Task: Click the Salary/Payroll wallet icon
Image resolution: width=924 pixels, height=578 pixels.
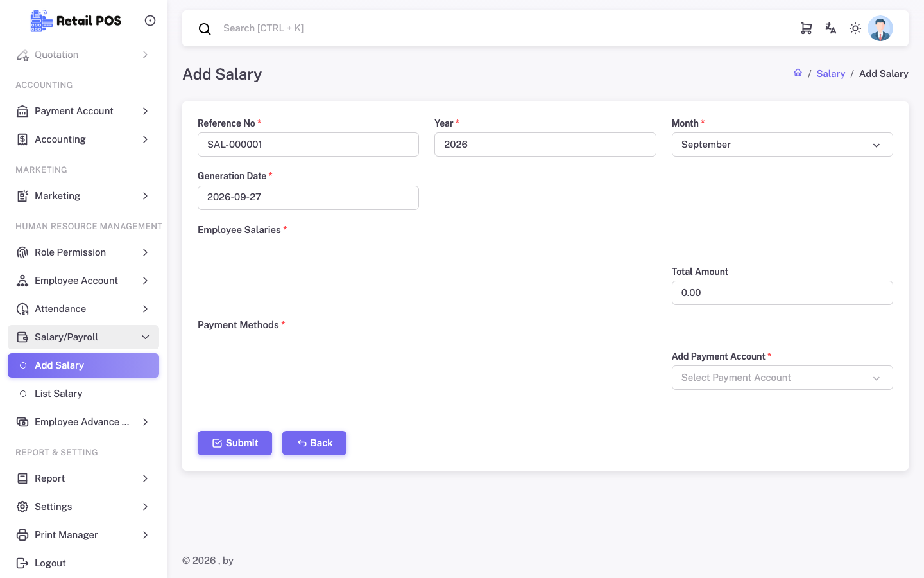Action: point(22,337)
